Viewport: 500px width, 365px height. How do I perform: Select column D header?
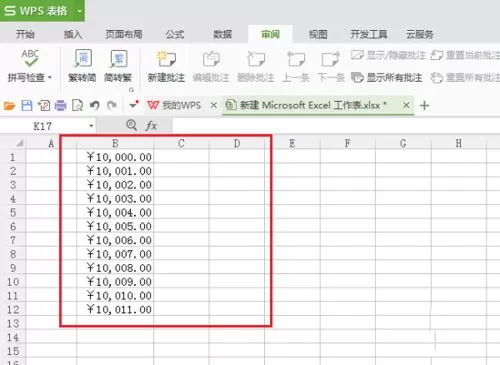pyautogui.click(x=237, y=144)
